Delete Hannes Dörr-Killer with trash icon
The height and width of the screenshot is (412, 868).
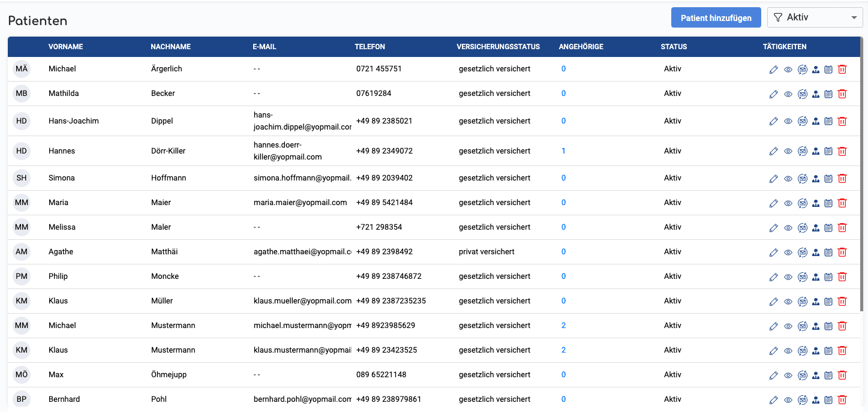tap(842, 152)
